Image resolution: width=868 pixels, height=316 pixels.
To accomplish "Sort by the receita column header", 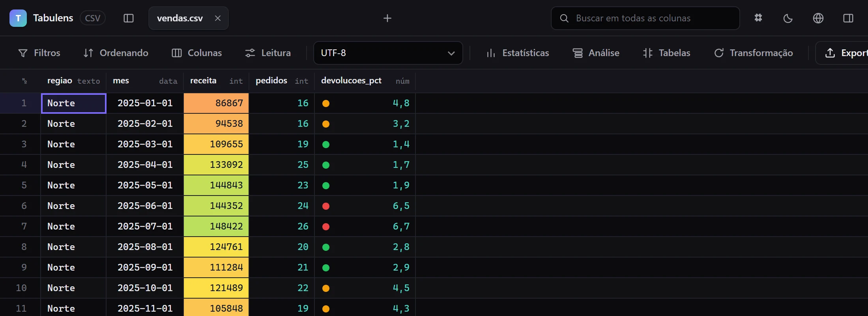I will click(x=216, y=81).
